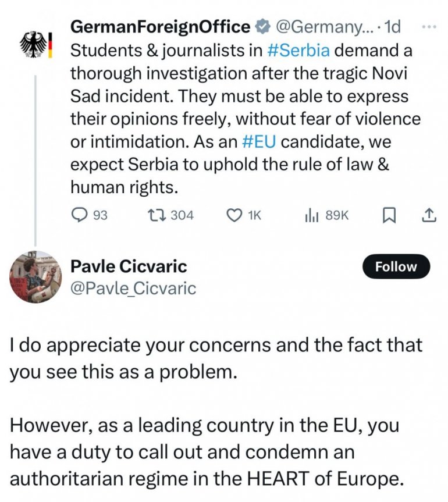This screenshot has width=448, height=502.
Task: Click the @Pavle_Cicvaric handle
Action: pos(133,288)
